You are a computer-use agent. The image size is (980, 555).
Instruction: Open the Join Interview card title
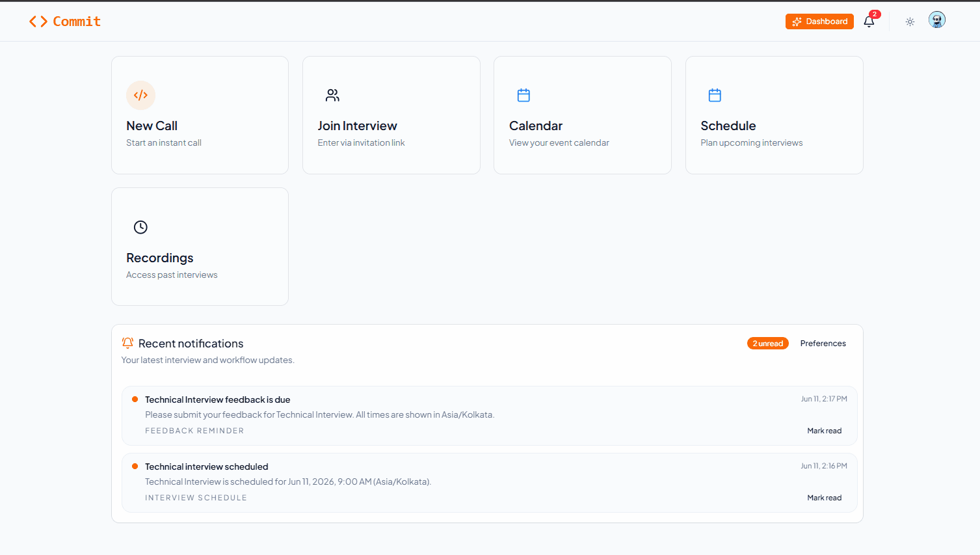tap(357, 126)
